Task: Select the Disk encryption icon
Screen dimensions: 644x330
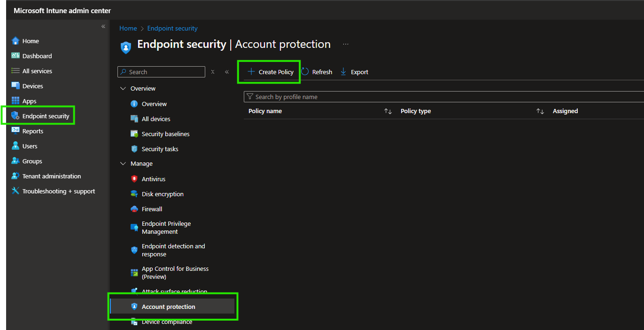Action: (134, 194)
